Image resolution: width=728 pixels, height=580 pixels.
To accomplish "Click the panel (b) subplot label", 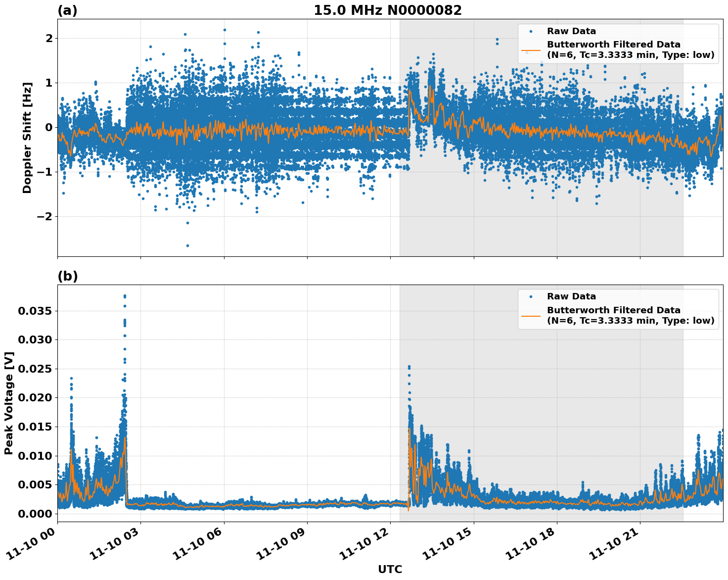I will tap(69, 277).
